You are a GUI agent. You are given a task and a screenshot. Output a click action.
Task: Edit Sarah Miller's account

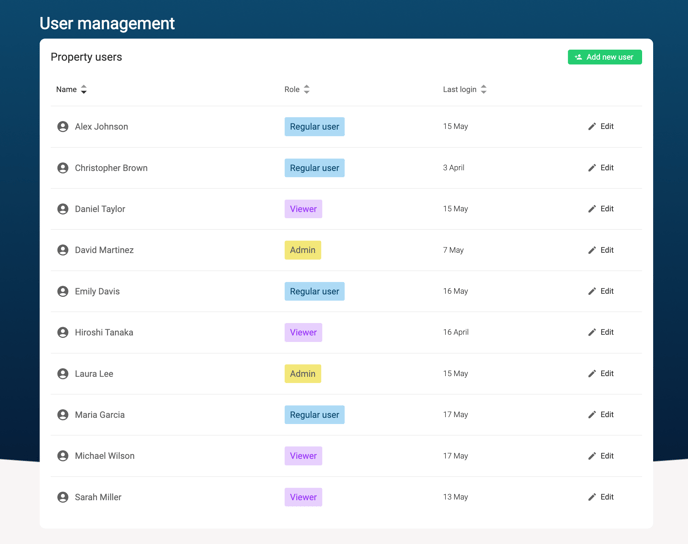click(601, 497)
